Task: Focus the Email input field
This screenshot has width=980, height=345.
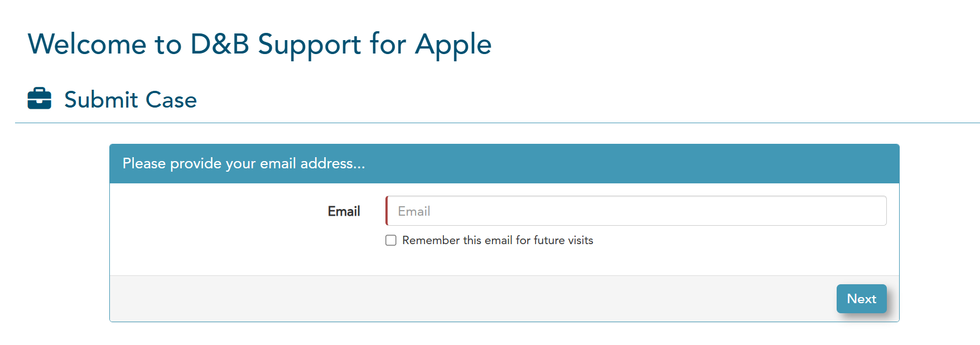Action: pyautogui.click(x=636, y=211)
